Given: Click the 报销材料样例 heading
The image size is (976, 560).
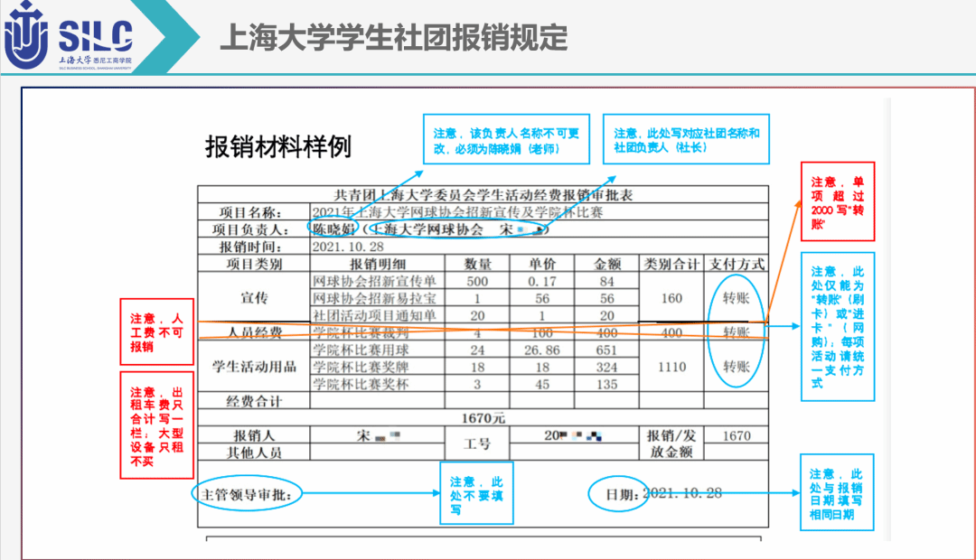Looking at the screenshot, I should (x=278, y=146).
